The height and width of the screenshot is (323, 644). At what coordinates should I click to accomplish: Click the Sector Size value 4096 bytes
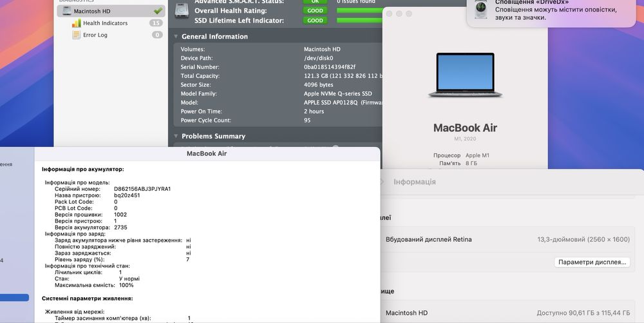318,84
